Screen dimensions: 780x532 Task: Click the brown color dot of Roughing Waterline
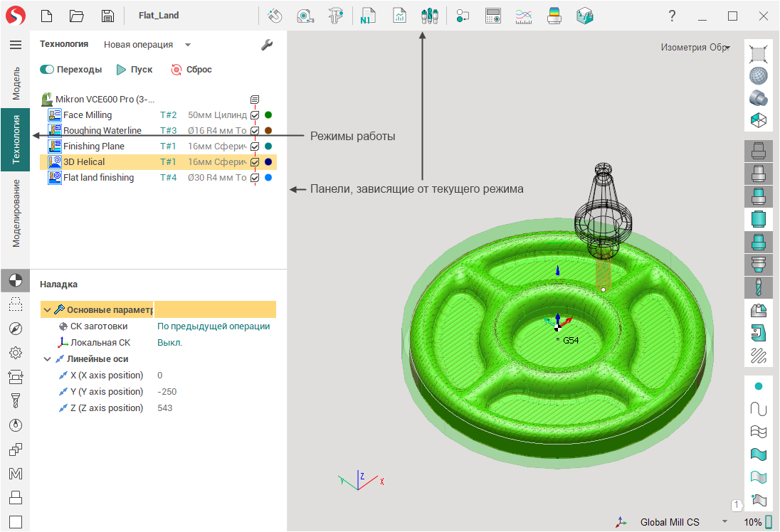pos(268,131)
